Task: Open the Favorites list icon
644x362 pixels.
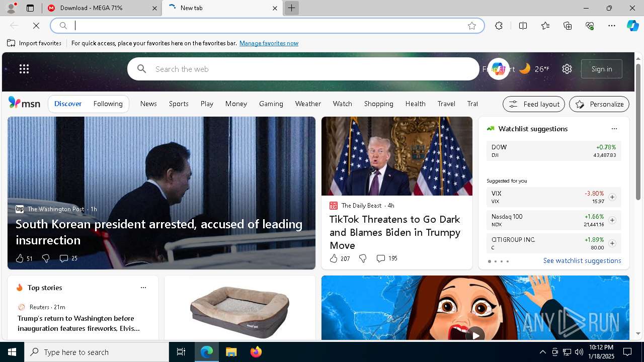Action: coord(545,26)
